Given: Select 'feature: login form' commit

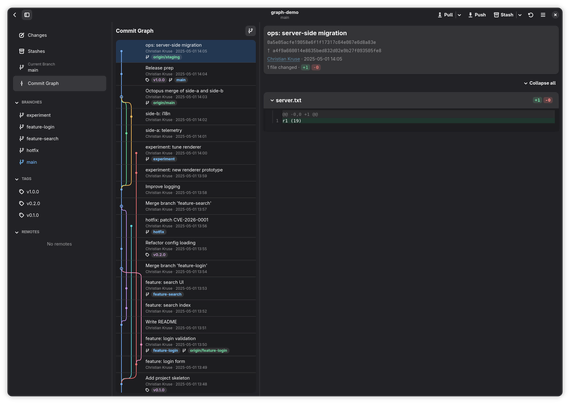Looking at the screenshot, I should [186, 364].
